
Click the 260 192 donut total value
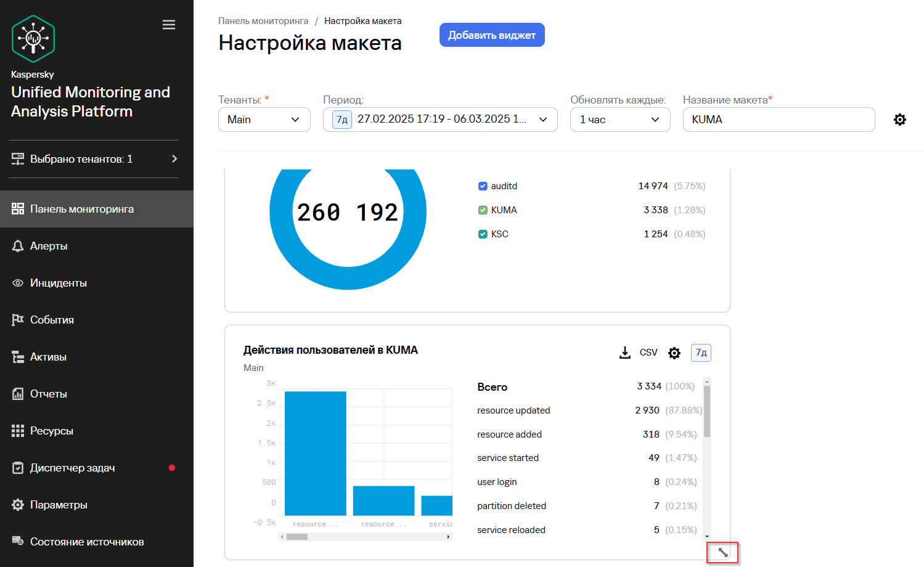point(348,213)
